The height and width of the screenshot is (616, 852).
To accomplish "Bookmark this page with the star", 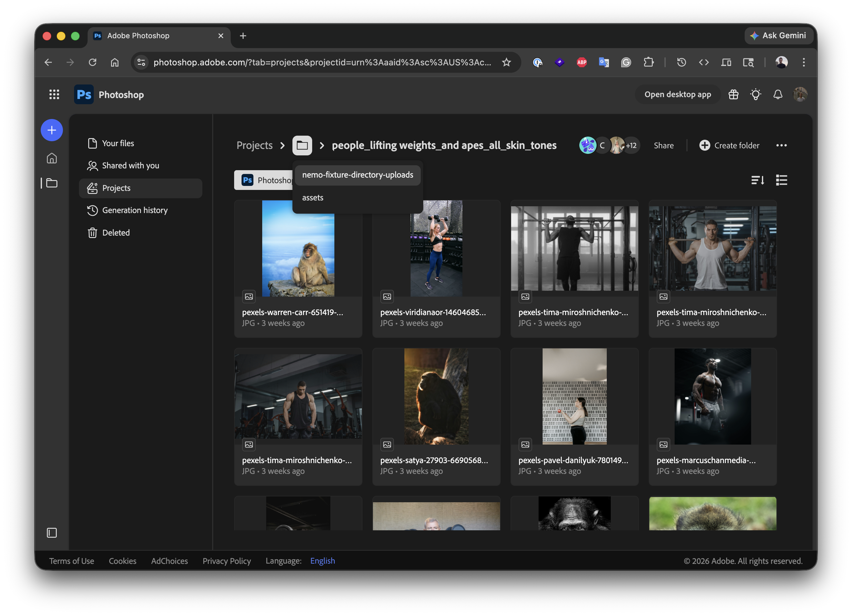I will tap(507, 62).
